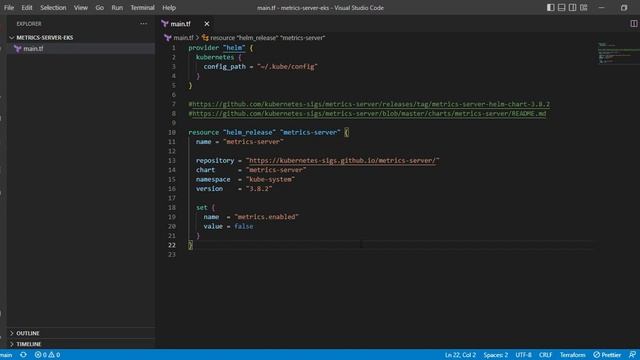Image resolution: width=640 pixels, height=360 pixels.
Task: Change UTF-8 encoding setting
Action: click(x=523, y=355)
